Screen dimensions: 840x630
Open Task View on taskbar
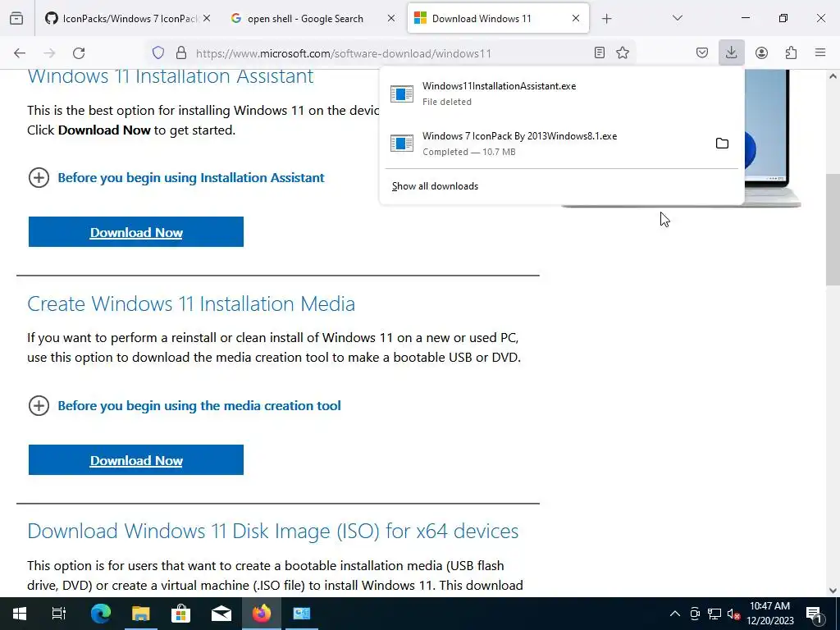click(x=59, y=614)
